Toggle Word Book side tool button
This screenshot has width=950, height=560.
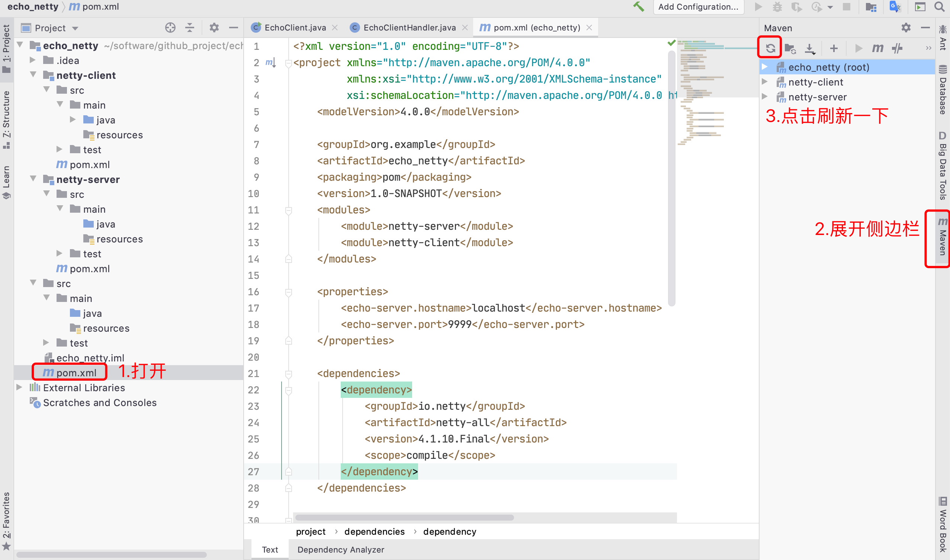coord(943,525)
